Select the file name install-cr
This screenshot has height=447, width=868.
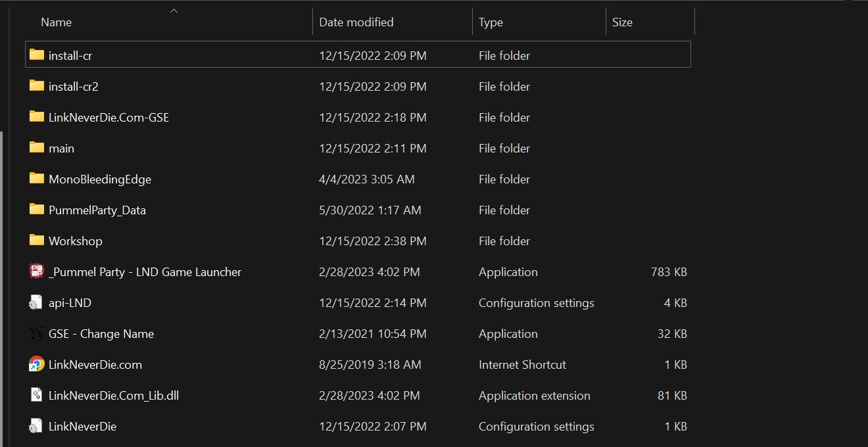(x=70, y=56)
